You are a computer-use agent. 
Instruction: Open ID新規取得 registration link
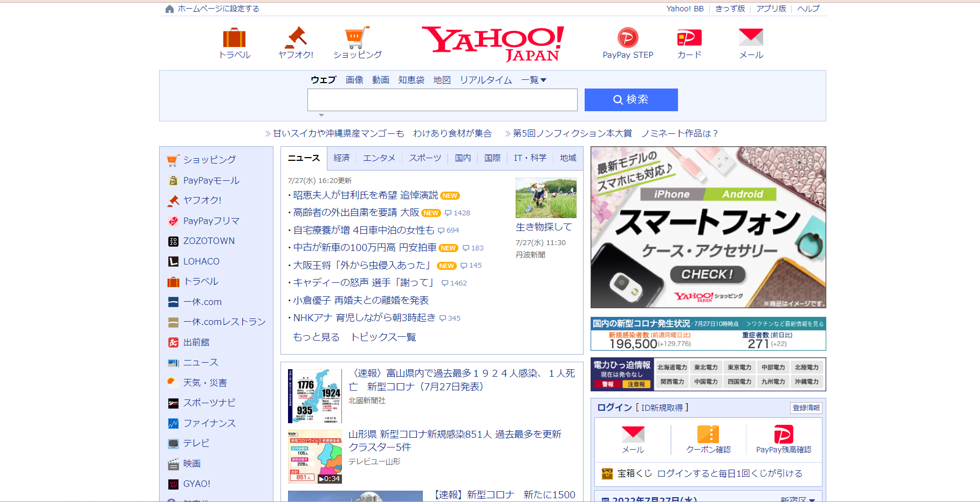(662, 408)
